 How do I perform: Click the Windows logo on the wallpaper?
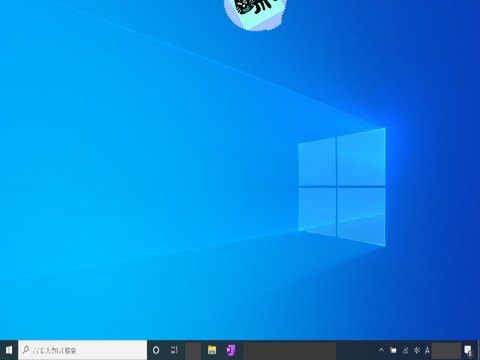(x=342, y=187)
